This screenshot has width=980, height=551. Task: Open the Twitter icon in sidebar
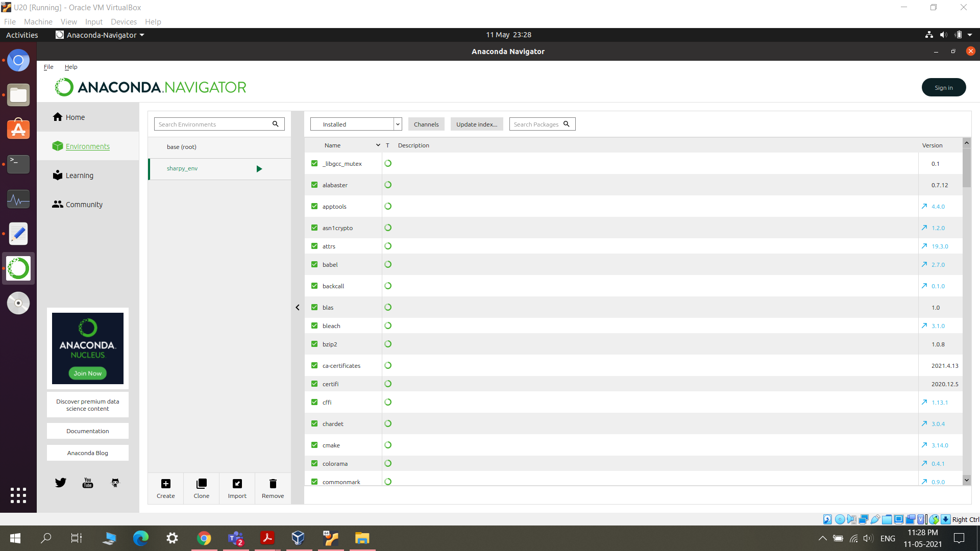[x=61, y=483]
